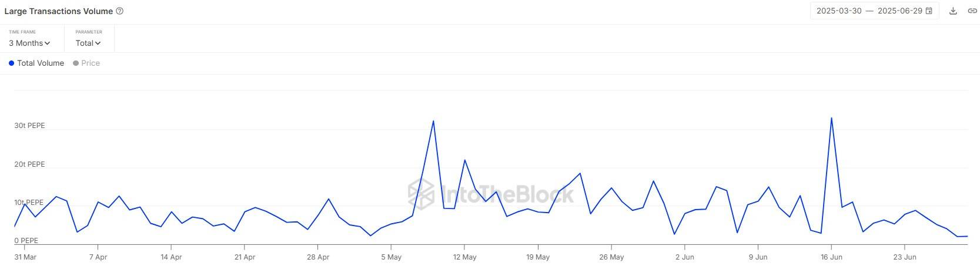Open the 3 Months time frame dropdown
Screen dimensions: 980x266
(x=29, y=43)
